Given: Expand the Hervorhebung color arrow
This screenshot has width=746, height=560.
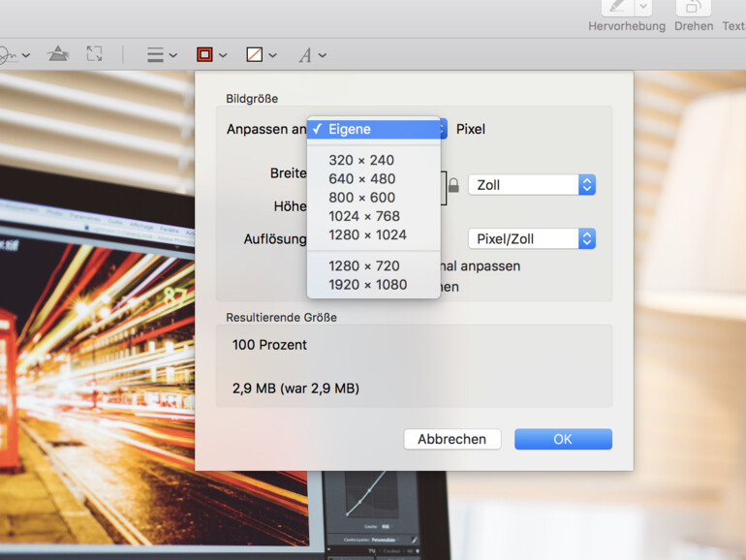Looking at the screenshot, I should (643, 8).
